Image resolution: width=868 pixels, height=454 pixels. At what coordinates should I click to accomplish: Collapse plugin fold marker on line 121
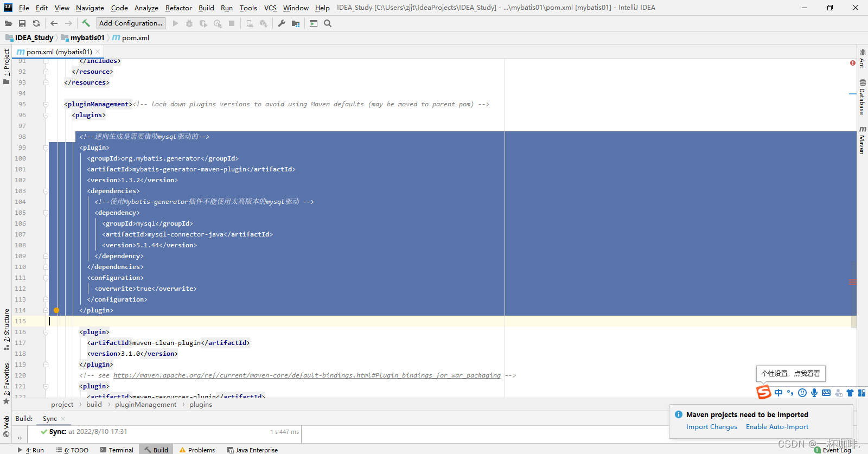click(x=46, y=386)
